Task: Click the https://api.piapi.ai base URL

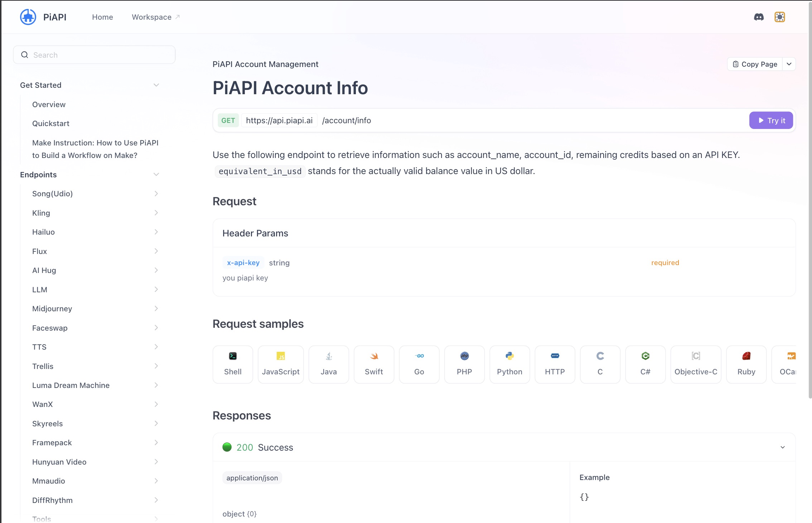Action: point(279,120)
